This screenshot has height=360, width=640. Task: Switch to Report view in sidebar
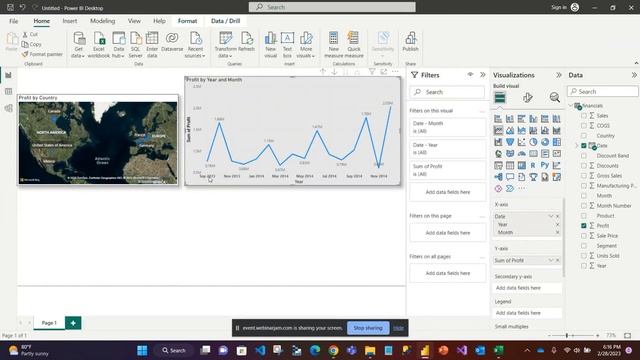pos(8,75)
